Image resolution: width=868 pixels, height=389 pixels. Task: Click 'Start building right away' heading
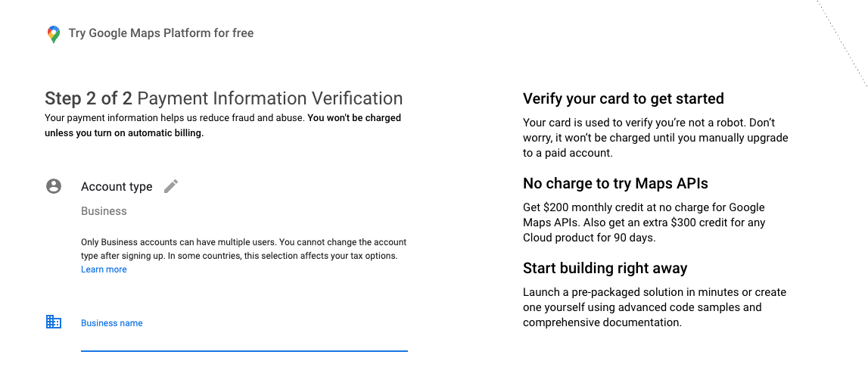pos(605,269)
